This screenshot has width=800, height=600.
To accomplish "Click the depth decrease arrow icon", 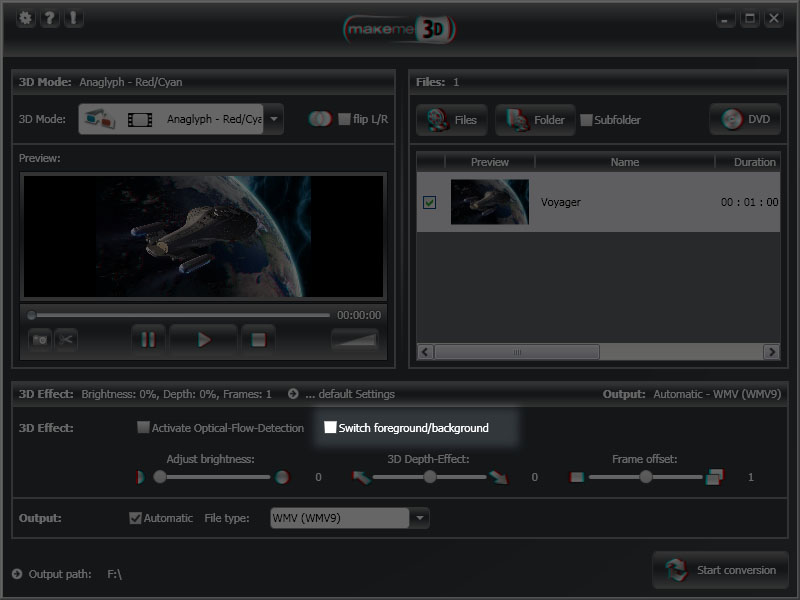I will pos(361,477).
